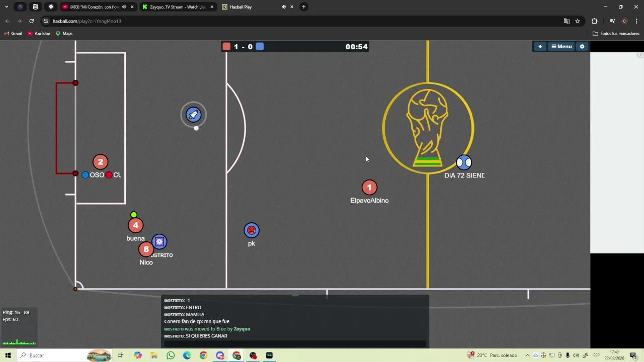Click red player 8 named Nico

pos(146,249)
